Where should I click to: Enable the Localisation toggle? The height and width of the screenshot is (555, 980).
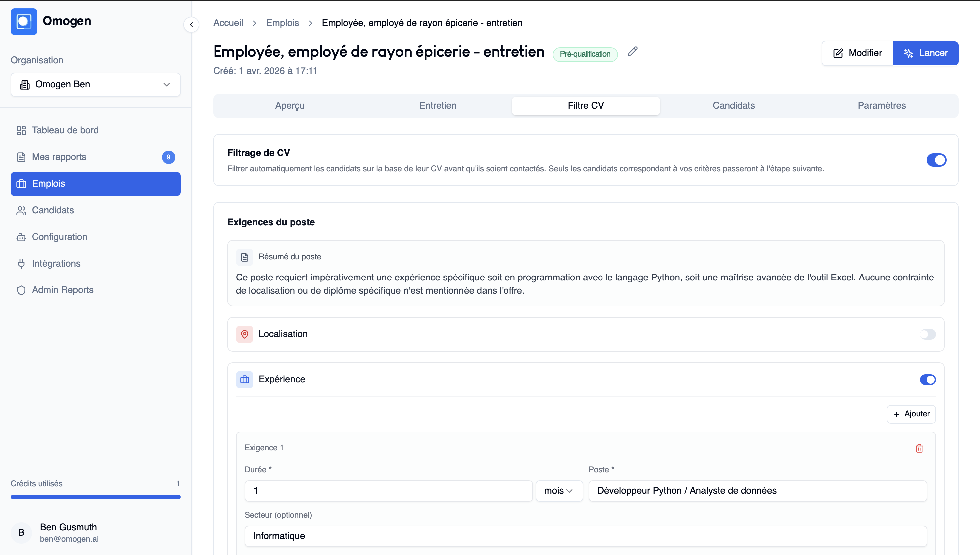pyautogui.click(x=927, y=335)
